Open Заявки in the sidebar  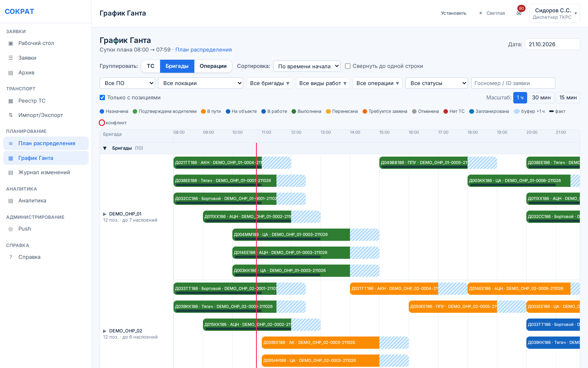[x=46, y=58]
